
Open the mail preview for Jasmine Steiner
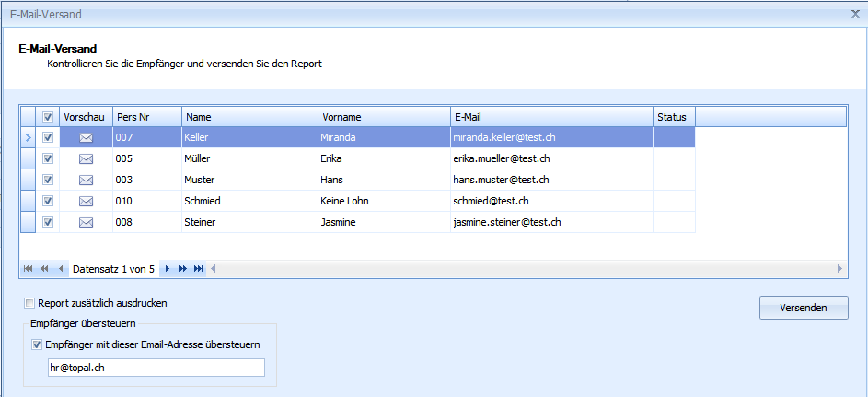(86, 223)
